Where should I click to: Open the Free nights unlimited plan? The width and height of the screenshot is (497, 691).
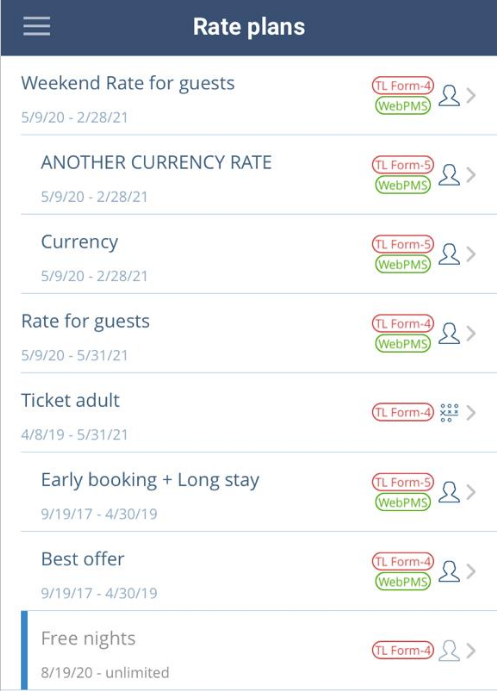click(x=259, y=651)
